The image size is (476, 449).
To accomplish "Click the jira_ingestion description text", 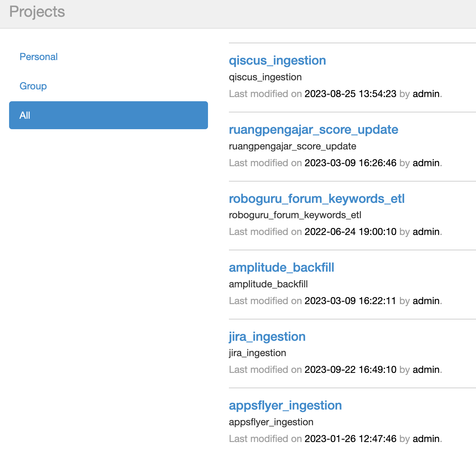I will pyautogui.click(x=257, y=353).
